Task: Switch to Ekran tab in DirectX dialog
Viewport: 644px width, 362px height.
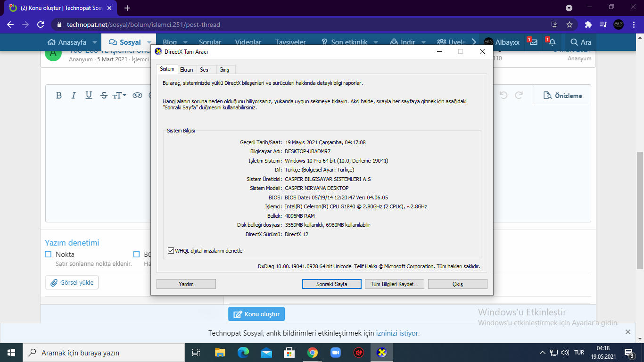Action: pos(187,70)
